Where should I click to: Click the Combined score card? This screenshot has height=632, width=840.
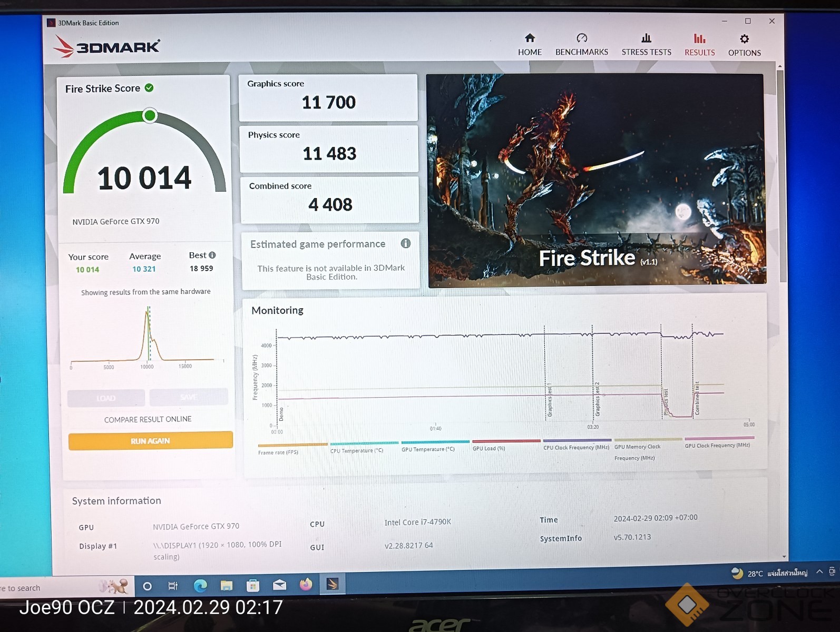(x=330, y=200)
